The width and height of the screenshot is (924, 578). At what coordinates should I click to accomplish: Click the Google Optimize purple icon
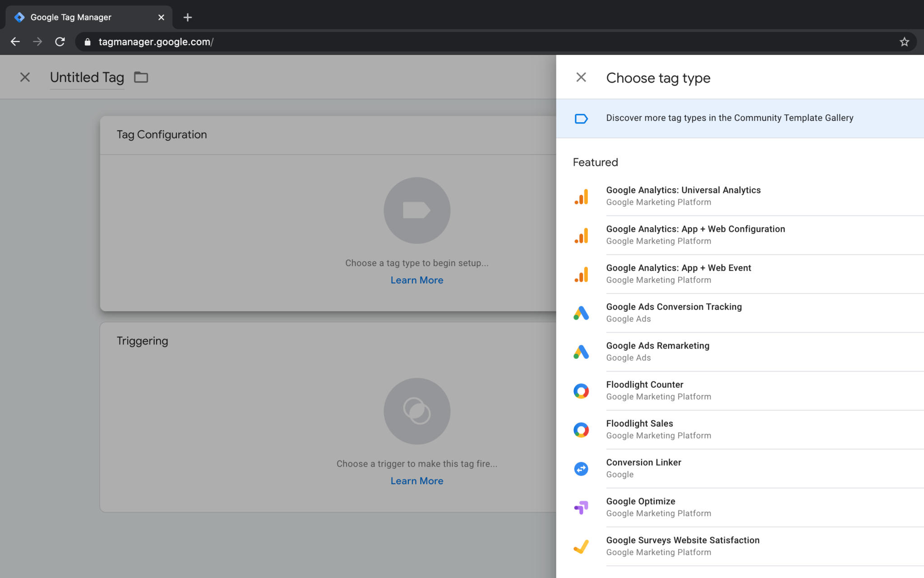pos(581,507)
